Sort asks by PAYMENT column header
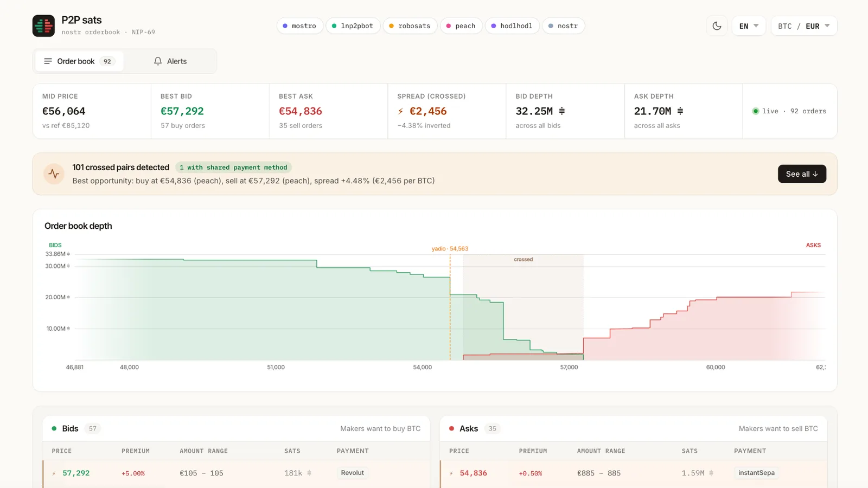 click(x=750, y=451)
